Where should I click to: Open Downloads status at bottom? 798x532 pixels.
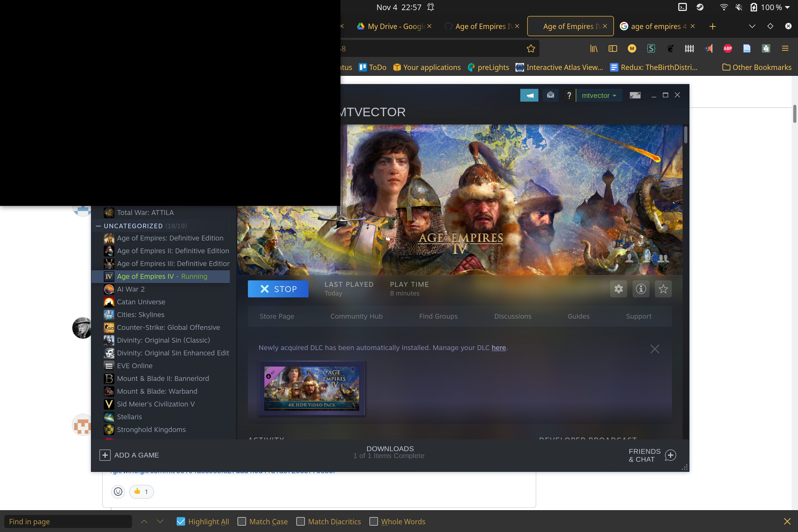pyautogui.click(x=389, y=452)
